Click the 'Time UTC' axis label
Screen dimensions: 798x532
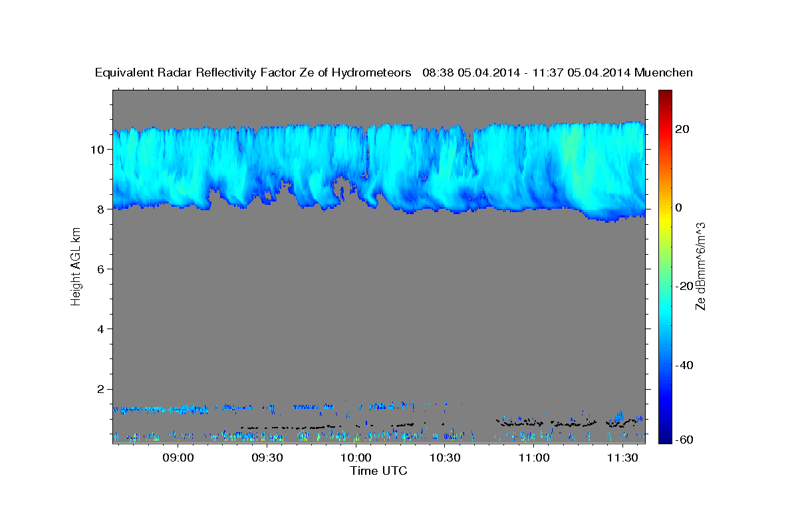378,471
